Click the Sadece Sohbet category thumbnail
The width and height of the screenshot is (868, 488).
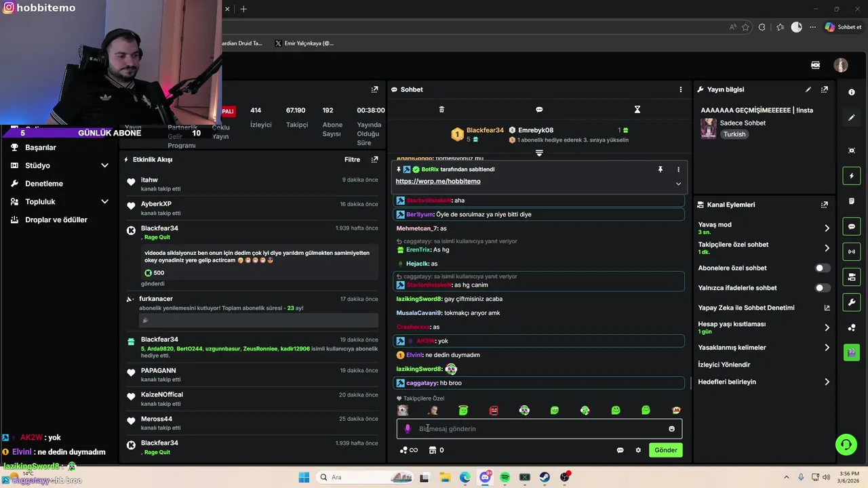[709, 129]
